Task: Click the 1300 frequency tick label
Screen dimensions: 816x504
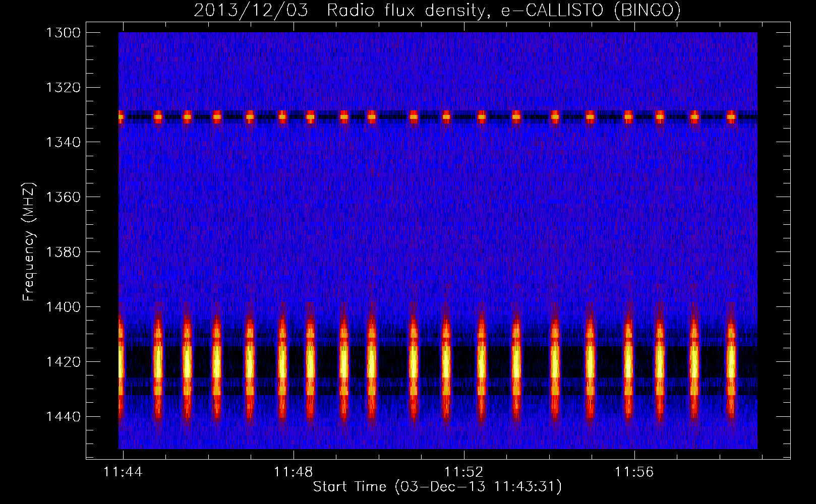Action: (x=63, y=33)
